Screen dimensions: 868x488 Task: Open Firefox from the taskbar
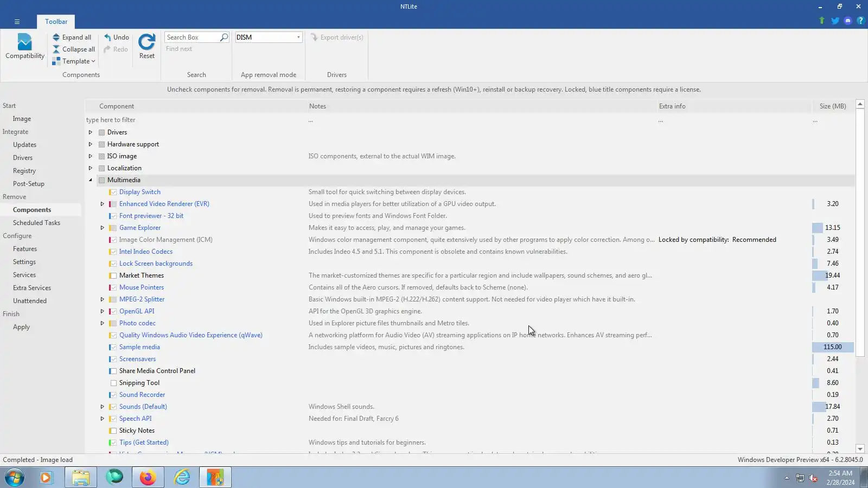[148, 478]
